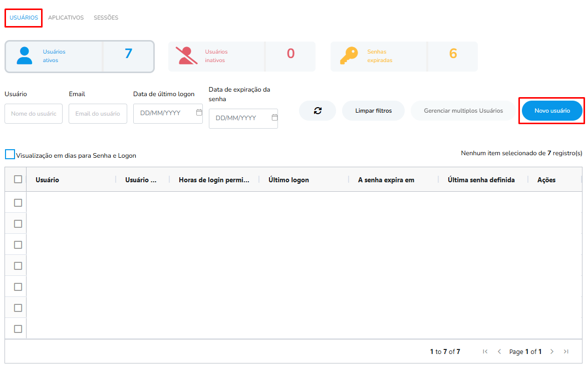Click 'Nenhum item selecionado de 7 registro(s)' text

click(521, 153)
